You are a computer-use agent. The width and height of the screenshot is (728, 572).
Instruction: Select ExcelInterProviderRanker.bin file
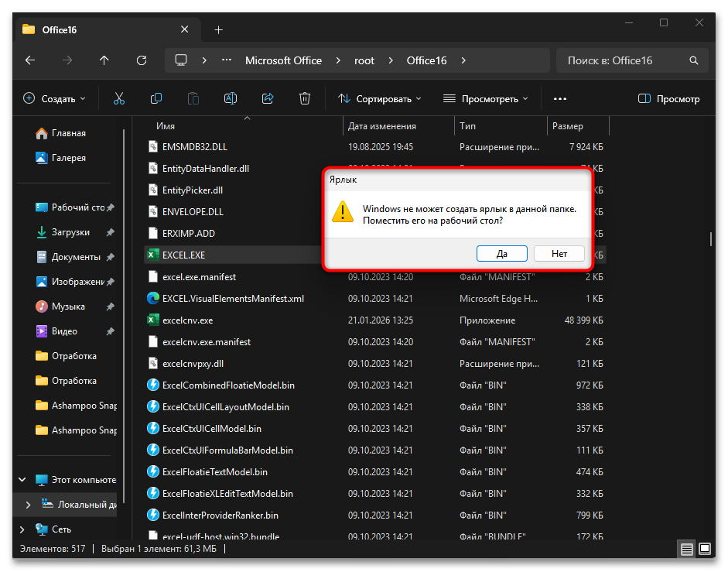376,515
